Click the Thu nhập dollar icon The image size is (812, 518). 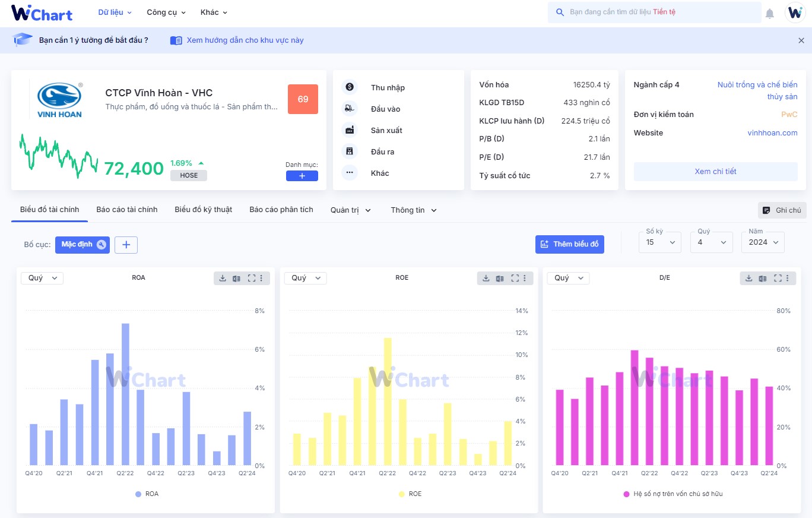[x=350, y=87]
